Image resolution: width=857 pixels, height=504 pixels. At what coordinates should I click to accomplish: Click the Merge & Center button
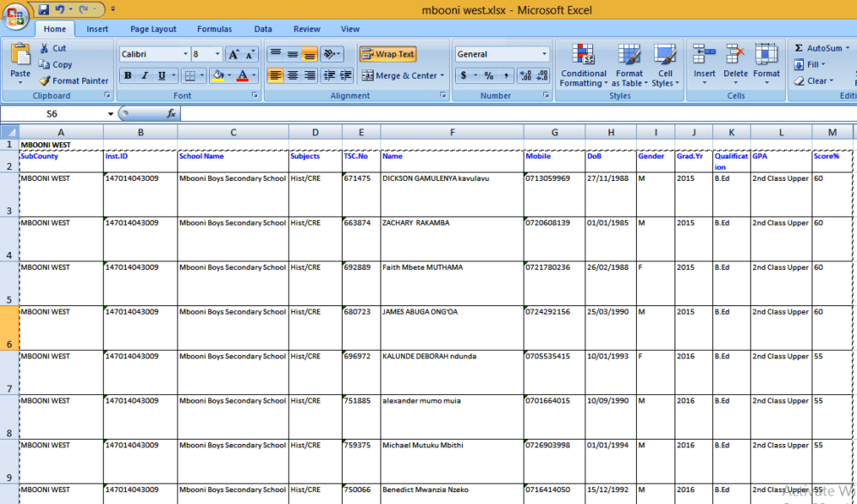click(399, 75)
